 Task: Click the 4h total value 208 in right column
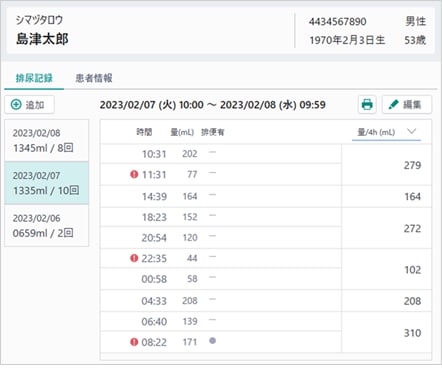[x=412, y=301]
